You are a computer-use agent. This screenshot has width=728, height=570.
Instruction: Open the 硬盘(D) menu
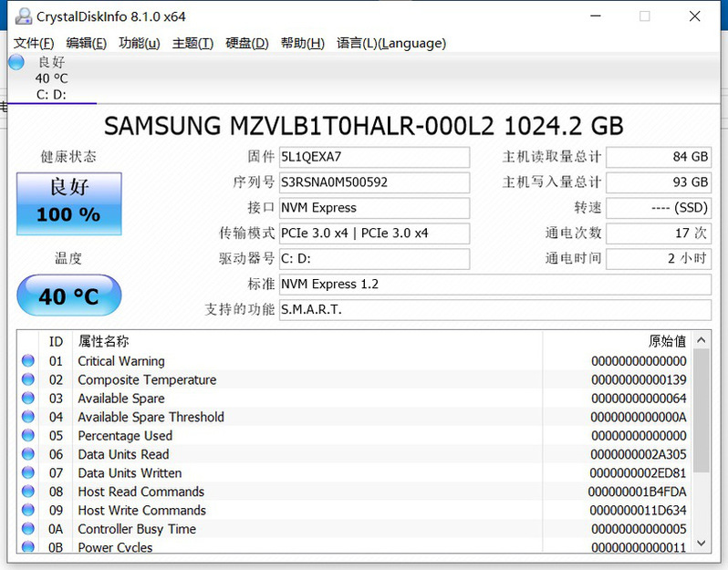point(247,43)
